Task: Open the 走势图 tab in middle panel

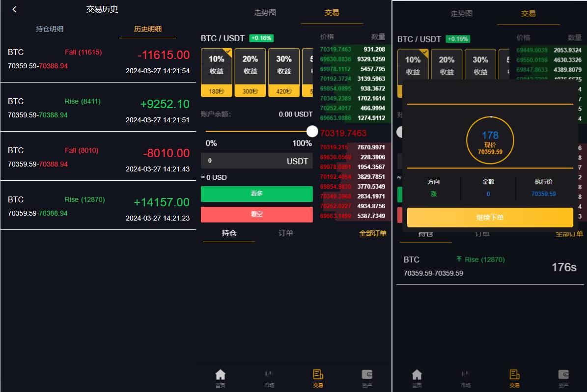Action: (265, 13)
